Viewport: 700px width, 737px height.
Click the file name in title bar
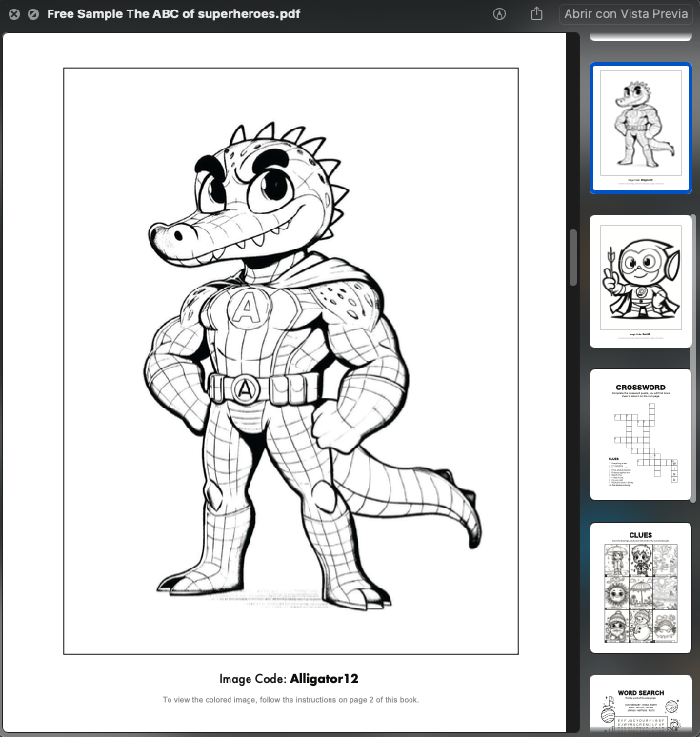(174, 14)
